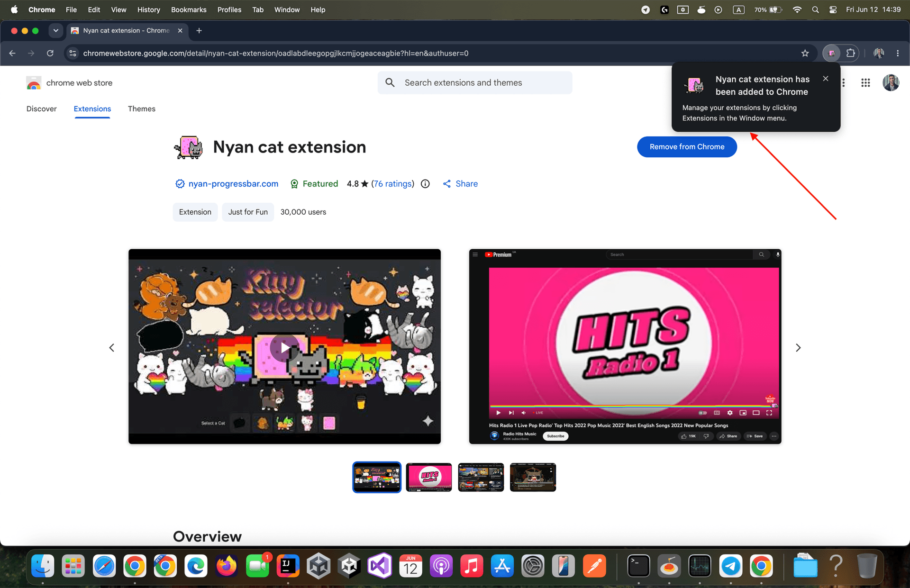Open the Wi-Fi status menu

[797, 9]
